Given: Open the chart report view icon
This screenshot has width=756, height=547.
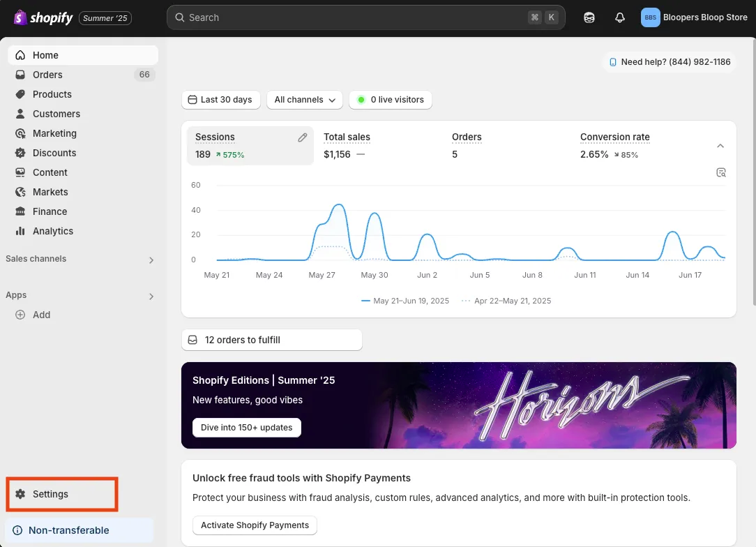Looking at the screenshot, I should (721, 173).
